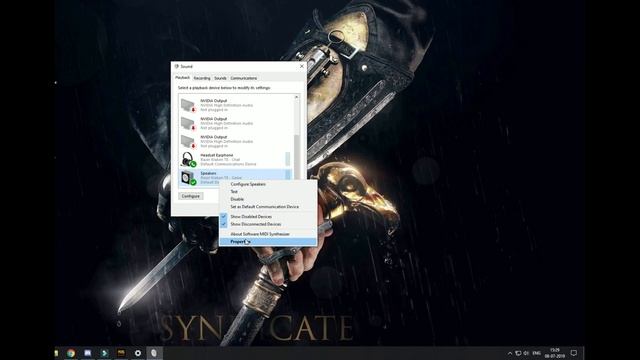Screen dimensions: 640x360
Task: Open the blue-white app icon next to Chrome
Action: (88, 353)
